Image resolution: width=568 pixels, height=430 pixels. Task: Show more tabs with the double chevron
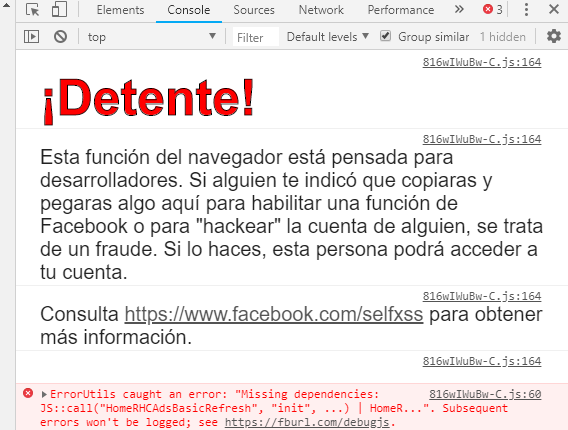459,9
